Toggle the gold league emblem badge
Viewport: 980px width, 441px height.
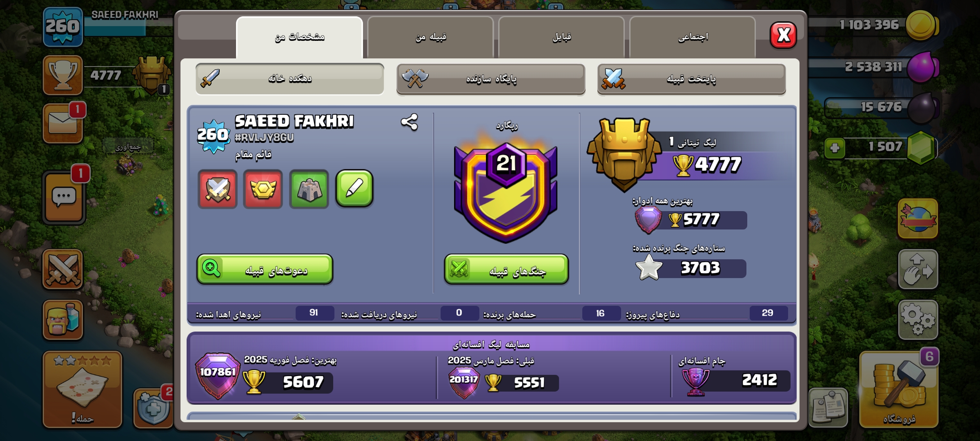click(263, 189)
